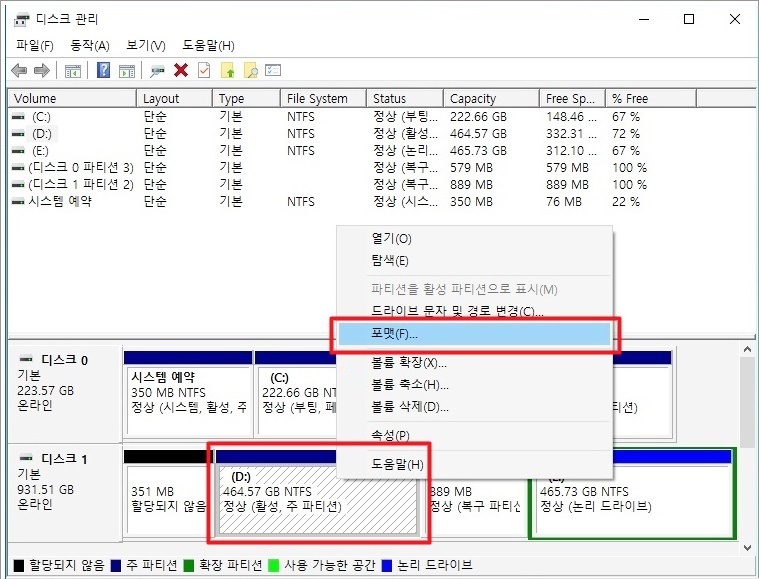Click the 디스크 0 disk icon
The image size is (759, 579).
pos(26,359)
